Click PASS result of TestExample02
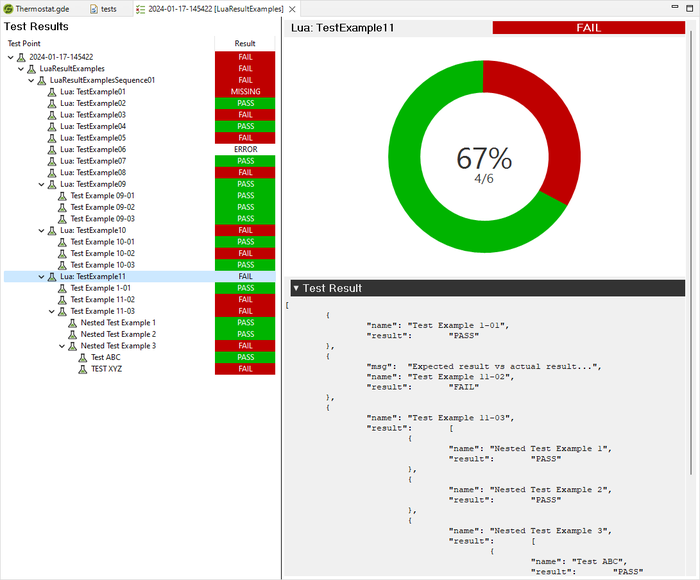700x580 pixels. [245, 103]
